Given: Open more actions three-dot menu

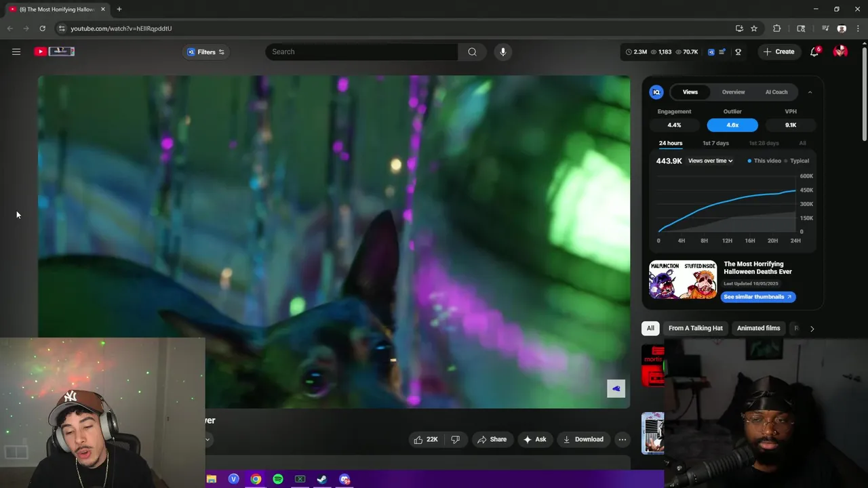Looking at the screenshot, I should coord(622,439).
